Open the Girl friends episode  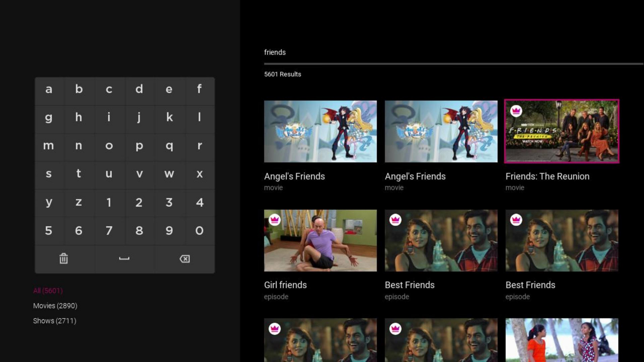tap(320, 240)
